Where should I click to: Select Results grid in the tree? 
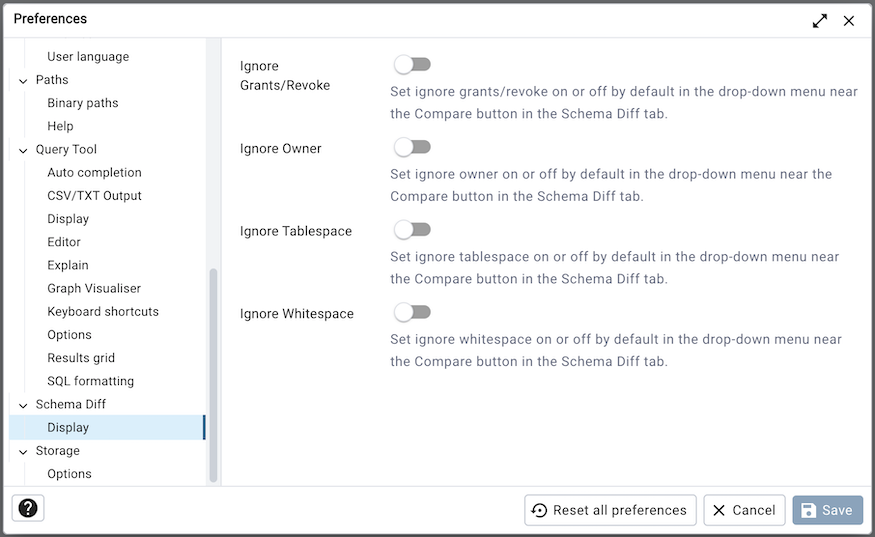coord(81,358)
